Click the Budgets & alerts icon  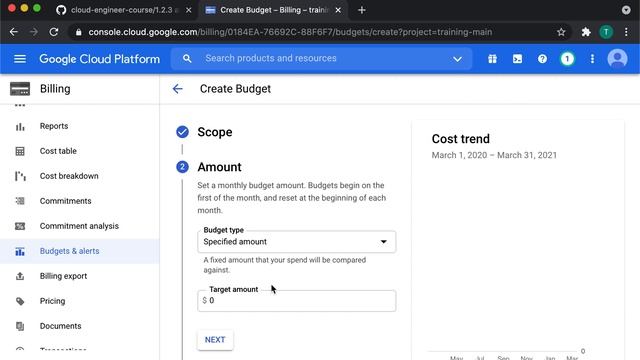point(20,251)
